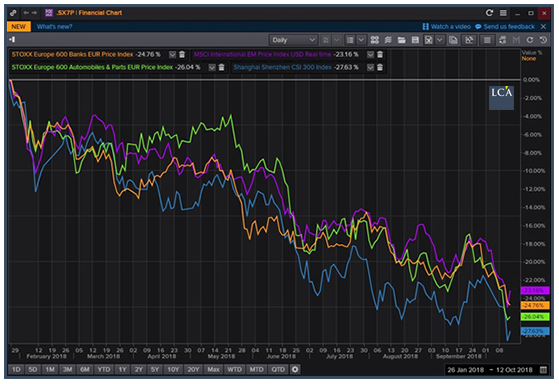This screenshot has width=559, height=384.
Task: Select the WTD time range
Action: click(x=234, y=369)
